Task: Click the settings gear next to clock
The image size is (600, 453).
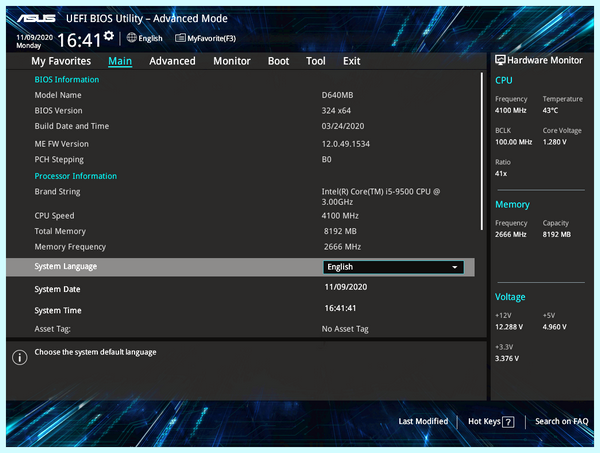Action: click(109, 36)
